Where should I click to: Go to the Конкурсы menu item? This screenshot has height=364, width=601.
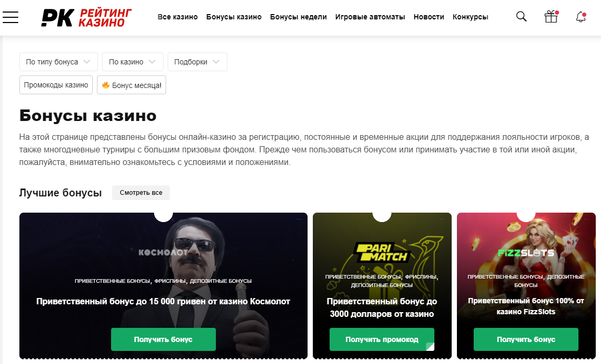pos(471,17)
